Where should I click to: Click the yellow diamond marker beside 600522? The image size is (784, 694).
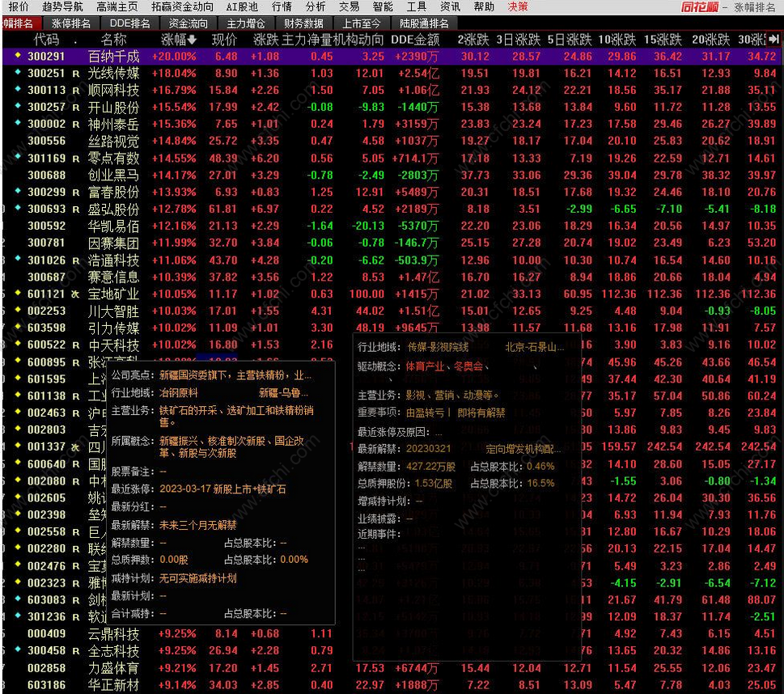[x=18, y=344]
